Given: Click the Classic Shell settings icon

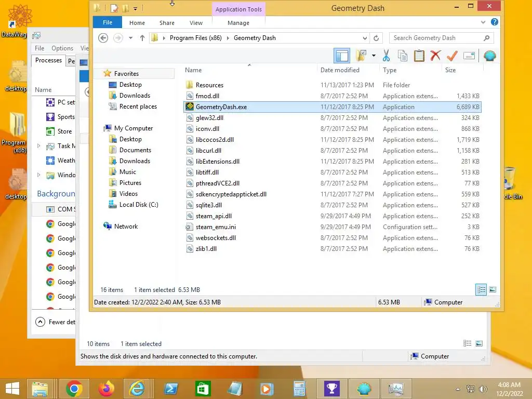Looking at the screenshot, I should [x=489, y=56].
